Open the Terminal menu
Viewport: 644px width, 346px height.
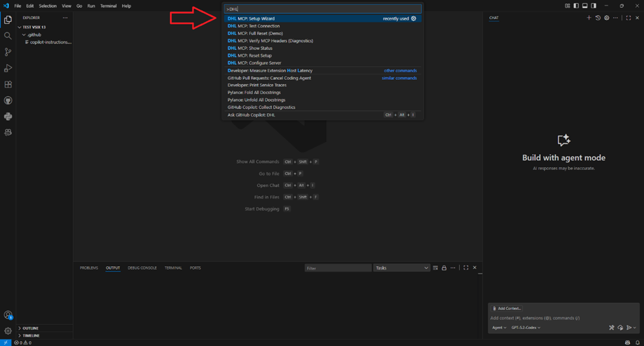108,5
